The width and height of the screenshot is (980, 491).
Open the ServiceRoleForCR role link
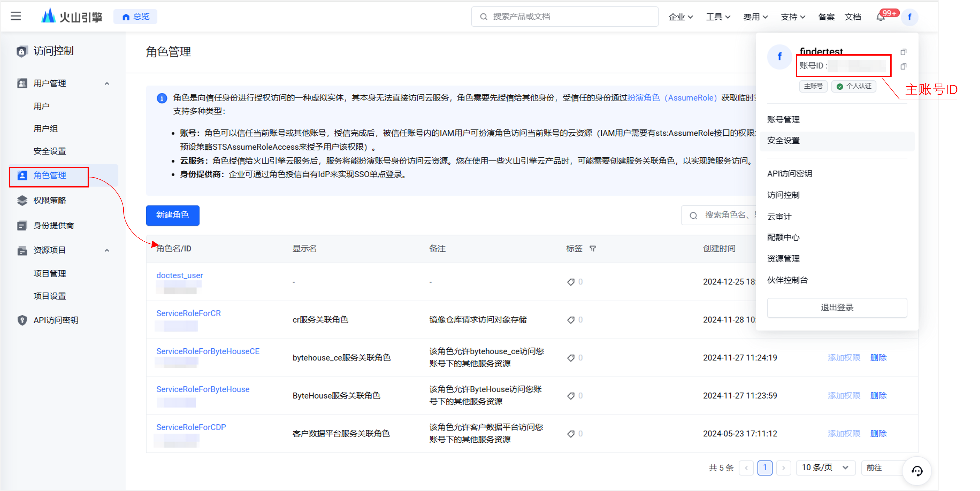[x=188, y=313]
